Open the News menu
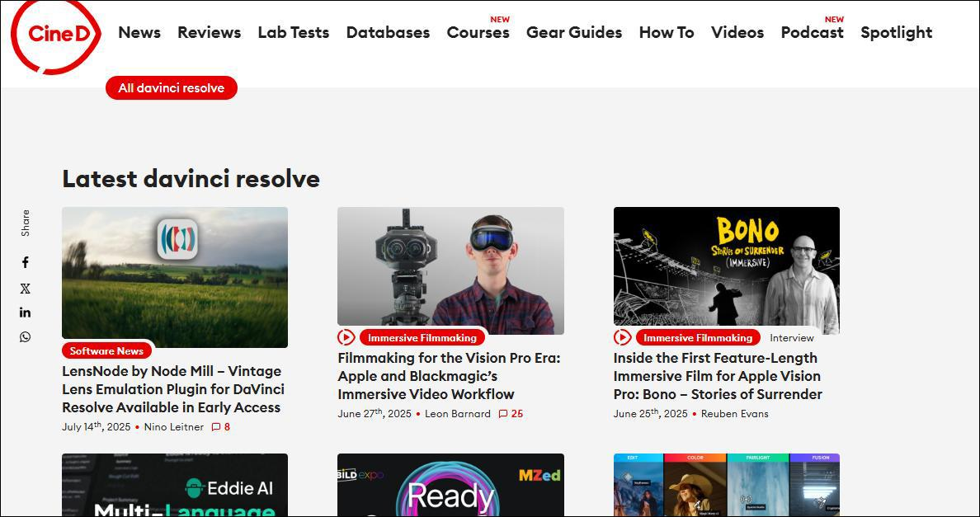Screen dimensions: 980x517 139,32
